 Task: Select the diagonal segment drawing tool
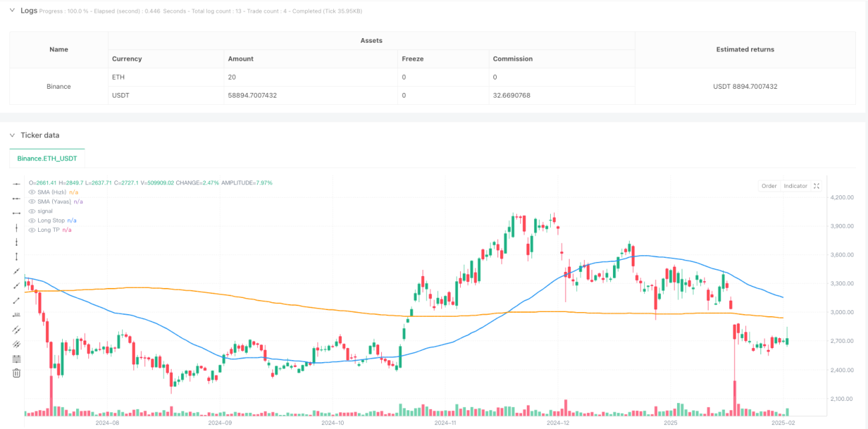click(17, 300)
